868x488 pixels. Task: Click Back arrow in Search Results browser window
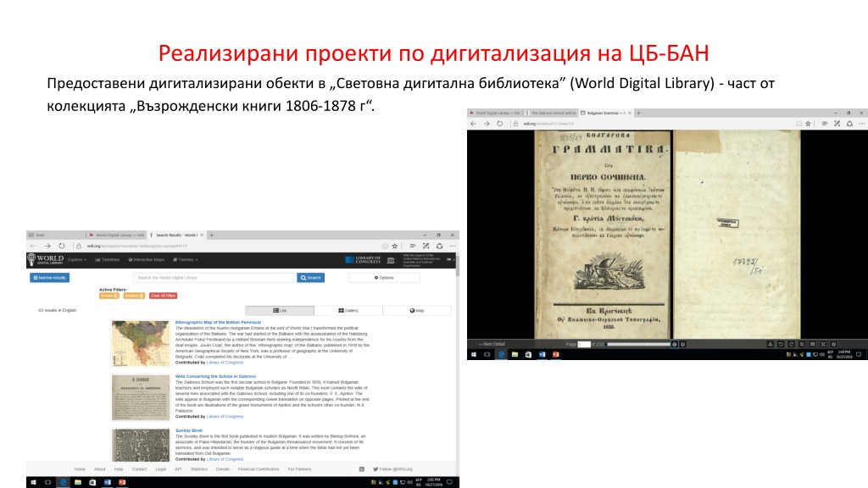(x=33, y=246)
